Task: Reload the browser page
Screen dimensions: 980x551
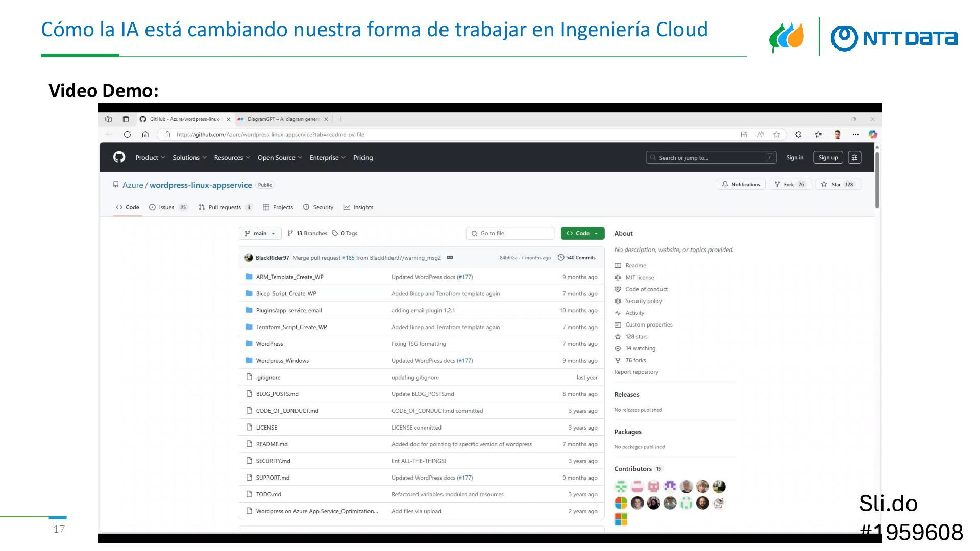Action: (127, 134)
